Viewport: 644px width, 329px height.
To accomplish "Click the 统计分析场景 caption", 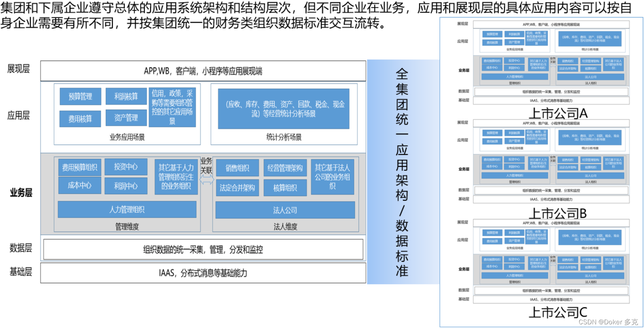I will tap(284, 137).
